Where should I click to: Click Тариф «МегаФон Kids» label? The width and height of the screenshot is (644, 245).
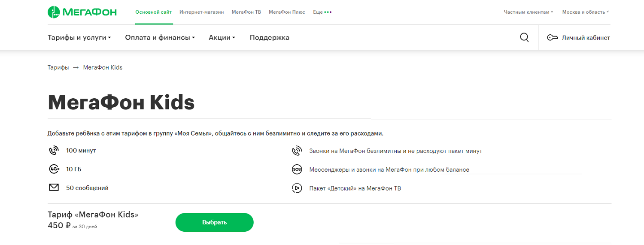(93, 215)
